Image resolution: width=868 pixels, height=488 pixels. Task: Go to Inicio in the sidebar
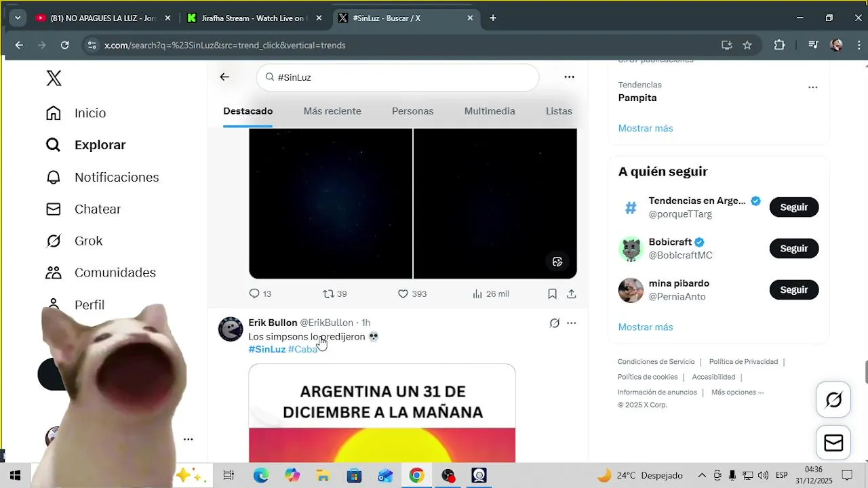90,113
